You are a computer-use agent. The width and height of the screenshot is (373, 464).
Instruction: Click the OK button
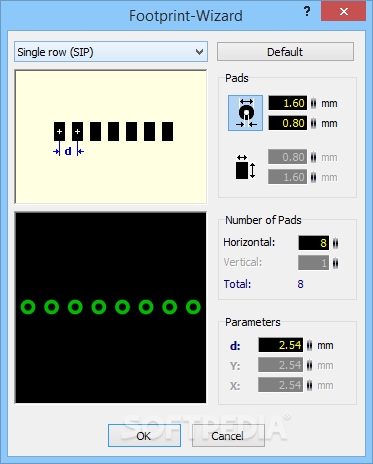click(x=144, y=436)
